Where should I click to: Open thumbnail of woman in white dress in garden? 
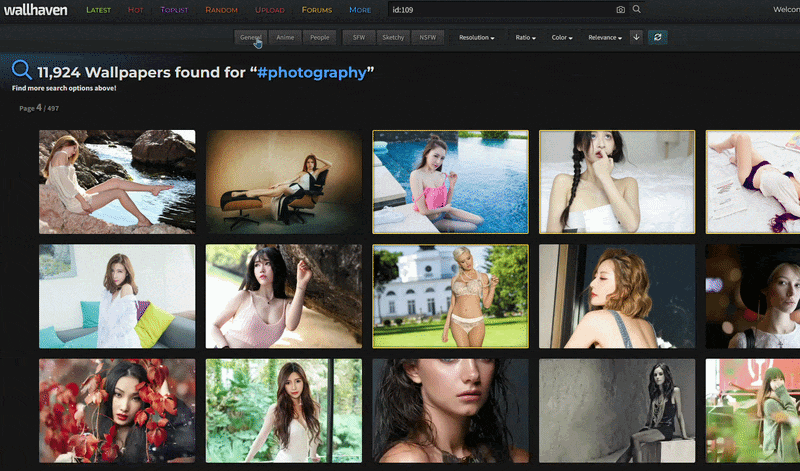pos(284,411)
